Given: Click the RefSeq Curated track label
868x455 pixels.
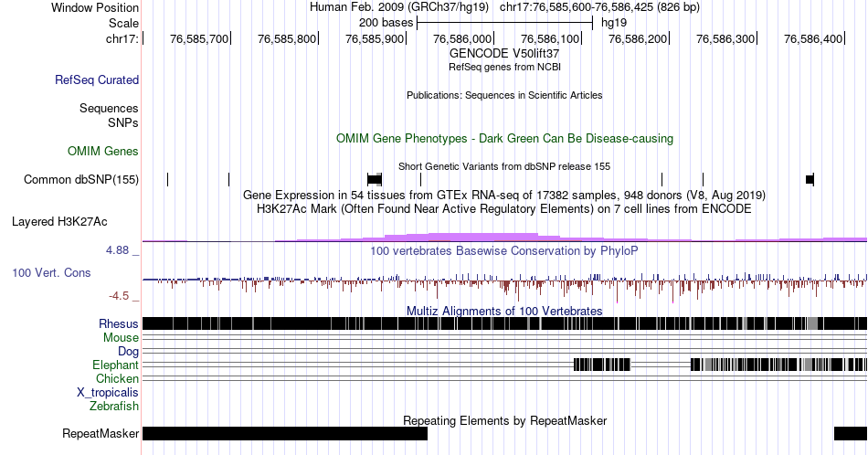Looking at the screenshot, I should tap(96, 79).
